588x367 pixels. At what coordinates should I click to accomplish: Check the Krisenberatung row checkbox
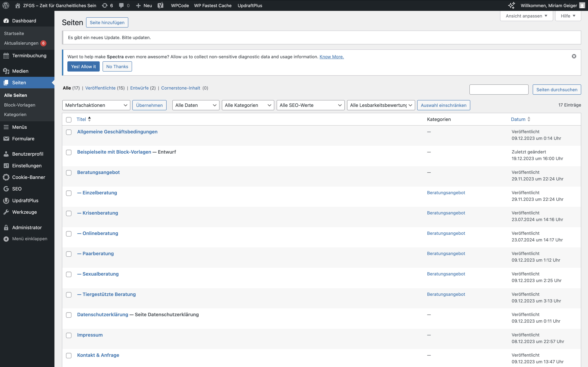69,213
